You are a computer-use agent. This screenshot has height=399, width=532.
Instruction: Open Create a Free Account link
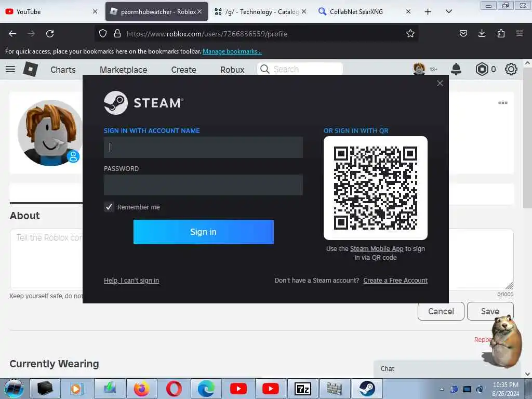395,280
